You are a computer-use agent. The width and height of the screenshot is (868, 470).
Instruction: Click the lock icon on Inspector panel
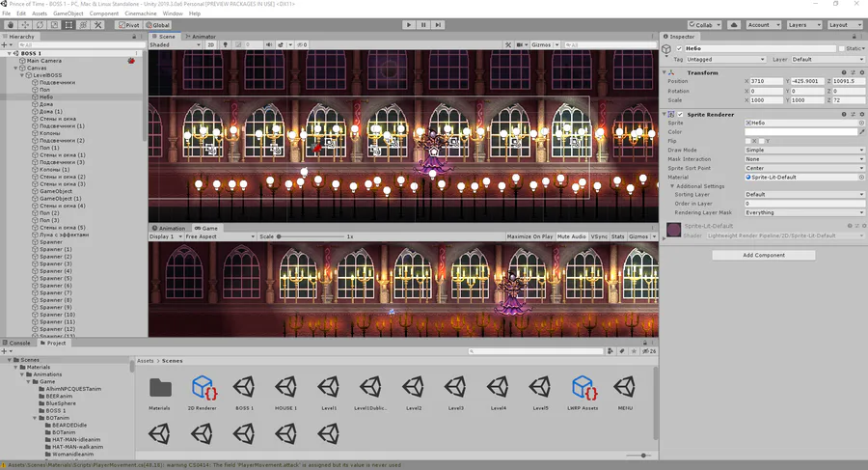[x=854, y=37]
